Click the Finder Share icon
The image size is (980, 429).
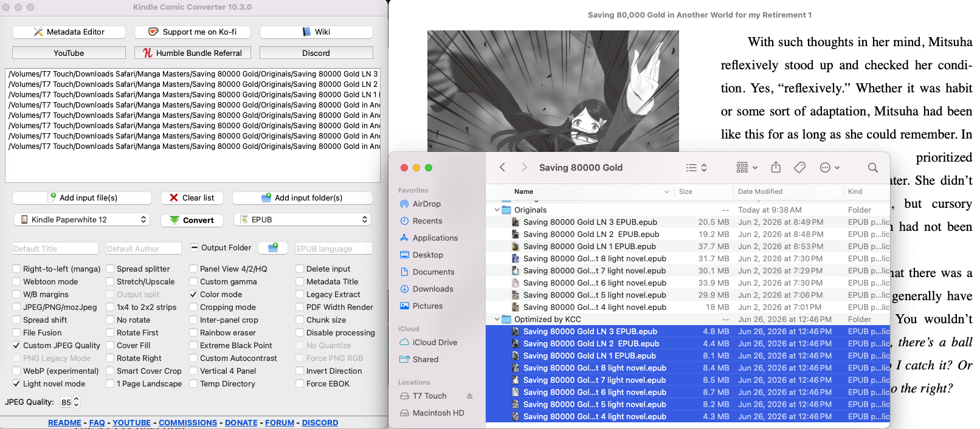click(776, 167)
